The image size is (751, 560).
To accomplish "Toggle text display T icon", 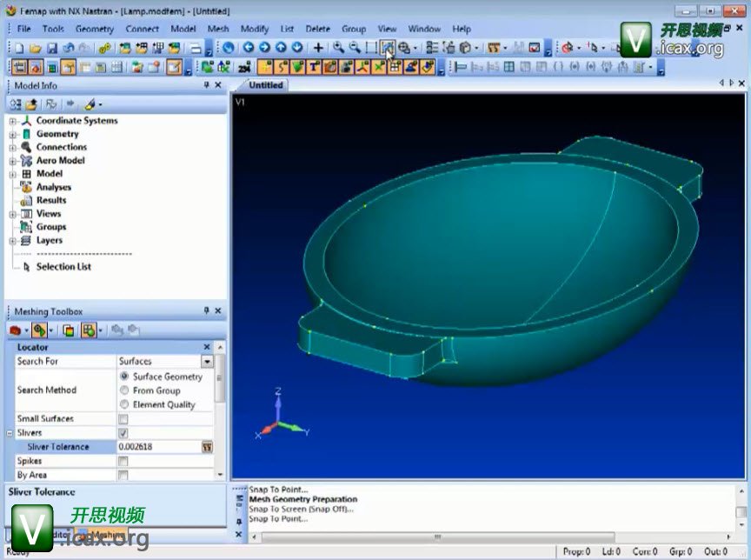I will (x=314, y=67).
